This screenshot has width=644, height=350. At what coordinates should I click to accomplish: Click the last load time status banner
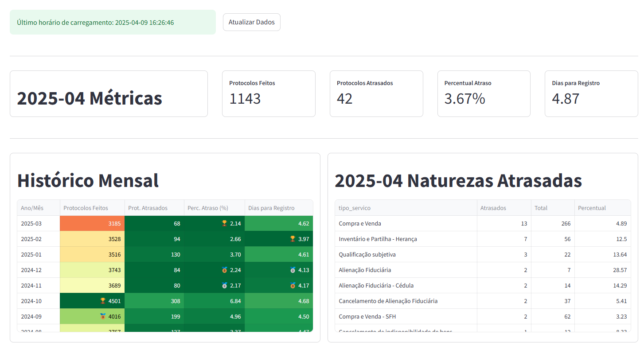(x=113, y=22)
